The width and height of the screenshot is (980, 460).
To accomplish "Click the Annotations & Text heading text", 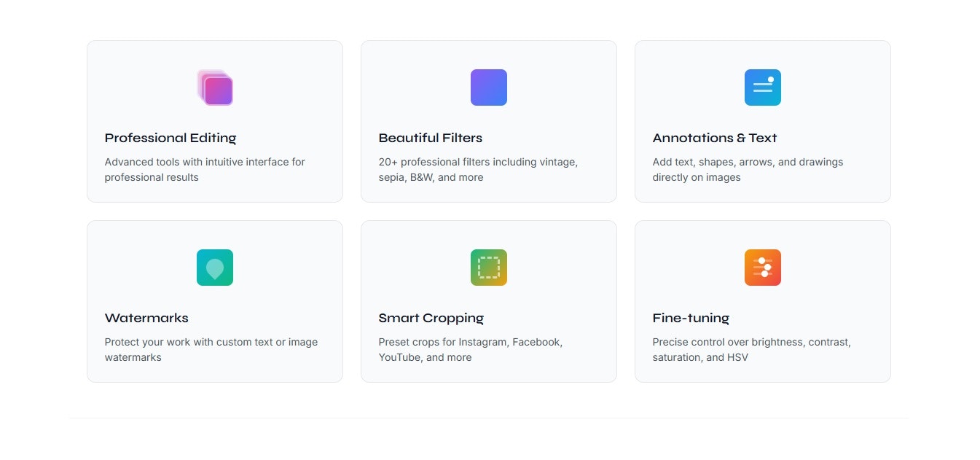I will (715, 138).
